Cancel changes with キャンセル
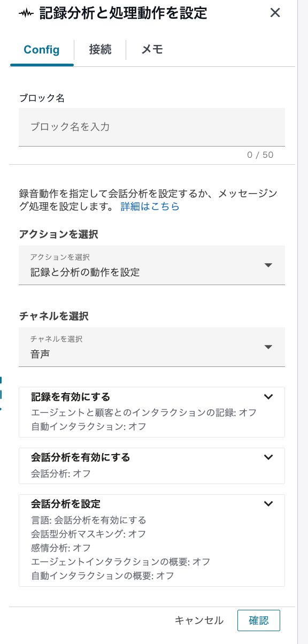The width and height of the screenshot is (308, 644). point(200,620)
